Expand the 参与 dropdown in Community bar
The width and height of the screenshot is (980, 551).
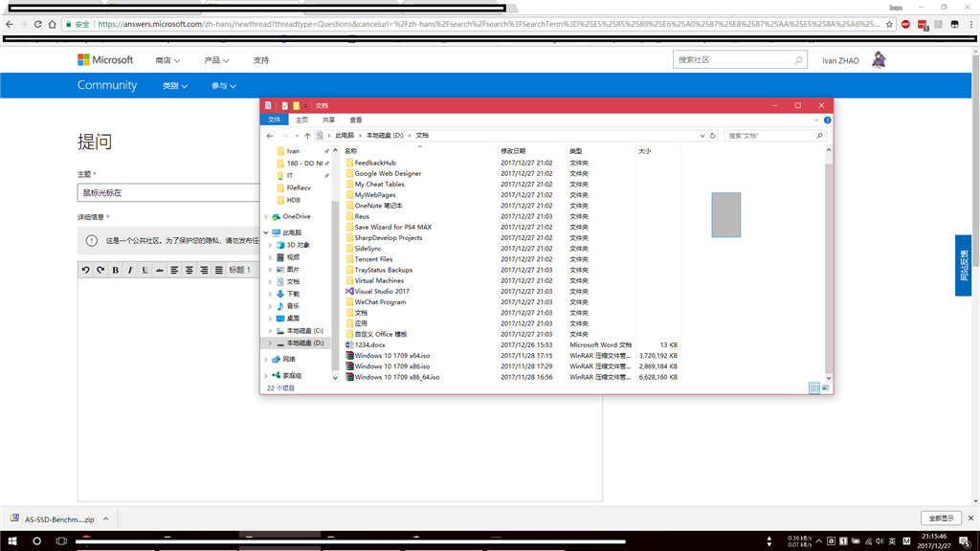223,85
